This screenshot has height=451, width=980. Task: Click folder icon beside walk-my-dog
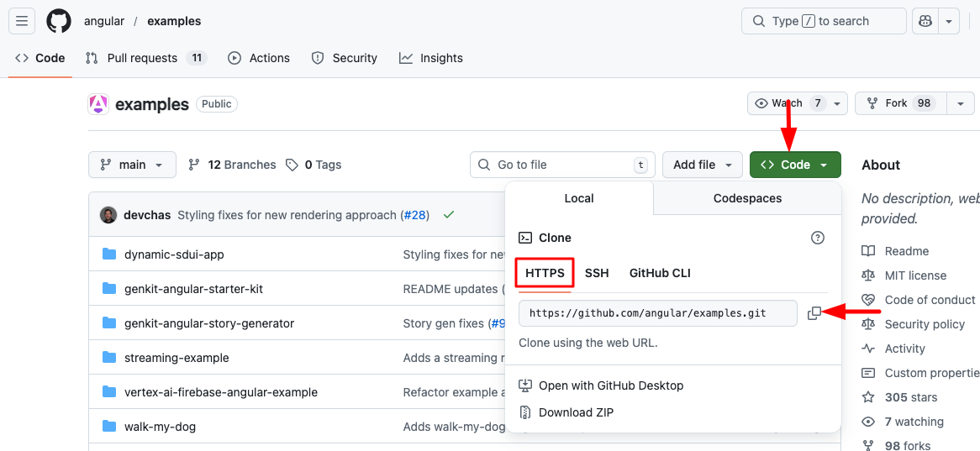click(x=110, y=426)
